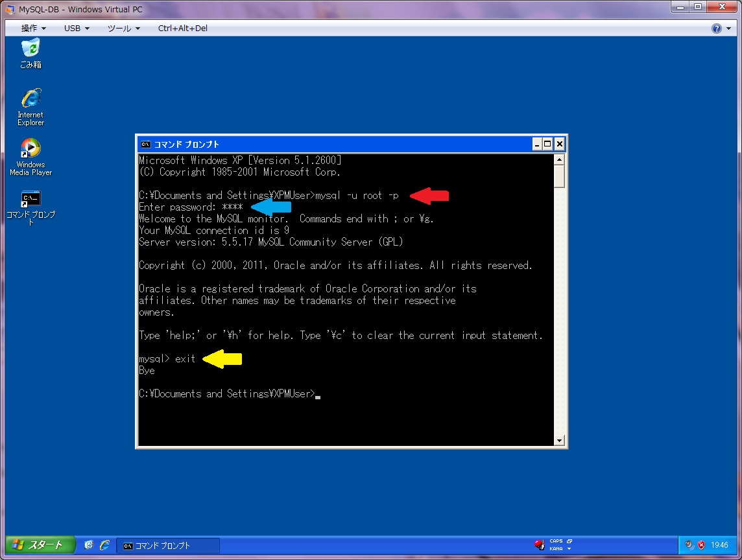Click the command prompt title bar system icon
742x560 pixels.
pos(146,145)
